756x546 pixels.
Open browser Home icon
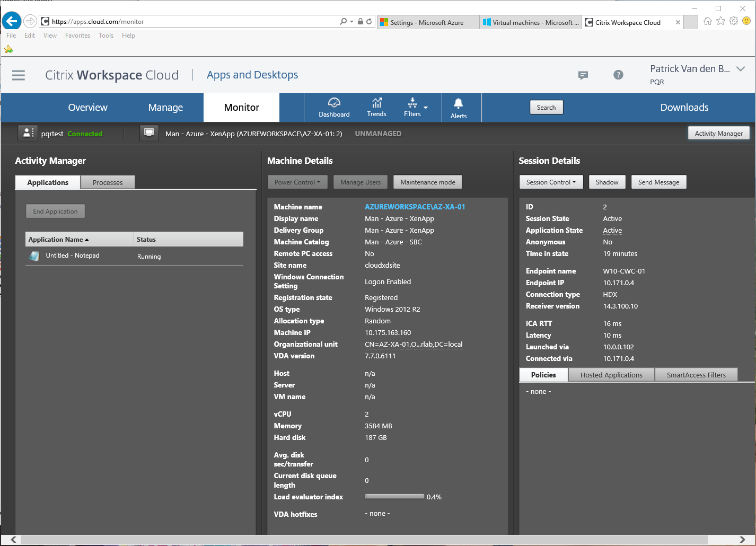click(x=708, y=21)
